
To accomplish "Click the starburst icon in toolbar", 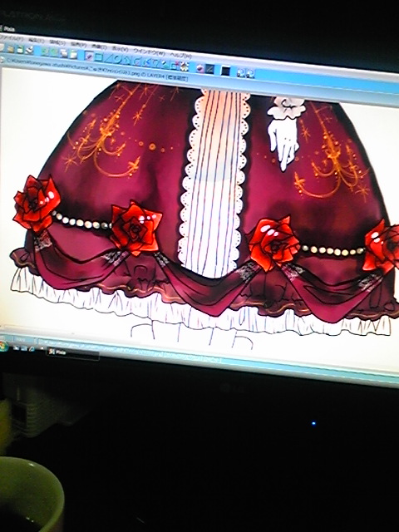I will pyautogui.click(x=185, y=66).
